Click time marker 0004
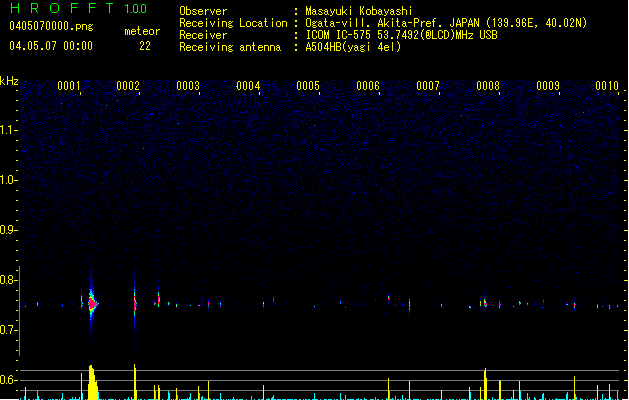Screen dimensions: 629x400 pyautogui.click(x=248, y=86)
